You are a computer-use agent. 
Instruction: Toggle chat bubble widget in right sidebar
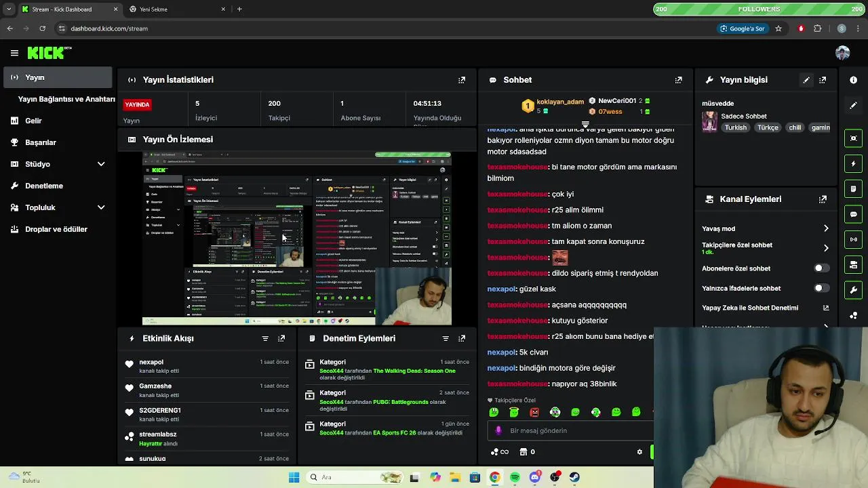coord(853,214)
